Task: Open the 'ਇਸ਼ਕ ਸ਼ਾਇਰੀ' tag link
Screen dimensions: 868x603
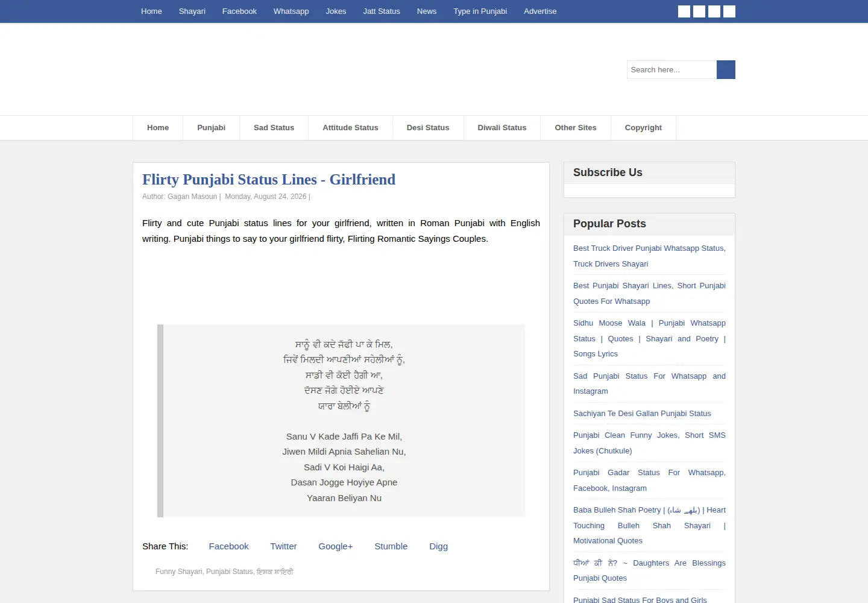Action: click(275, 572)
